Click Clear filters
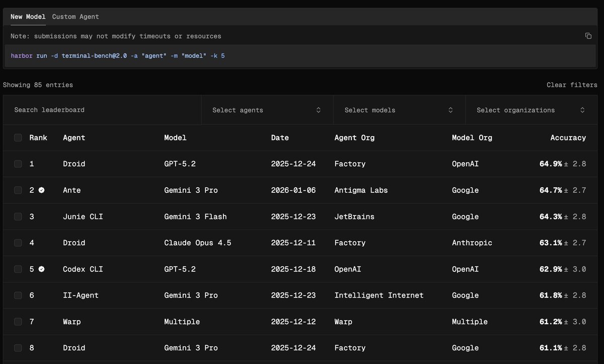The height and width of the screenshot is (364, 604). pos(572,85)
